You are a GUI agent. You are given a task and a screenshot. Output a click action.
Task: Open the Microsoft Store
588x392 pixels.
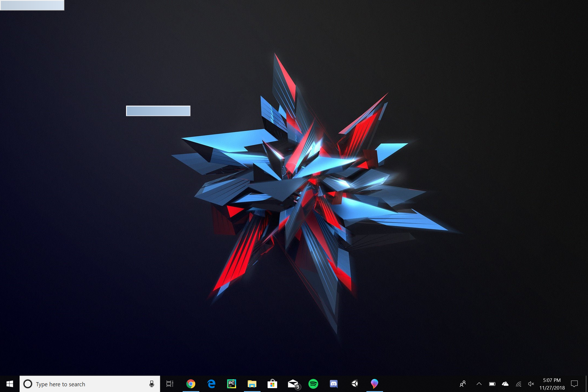click(272, 384)
